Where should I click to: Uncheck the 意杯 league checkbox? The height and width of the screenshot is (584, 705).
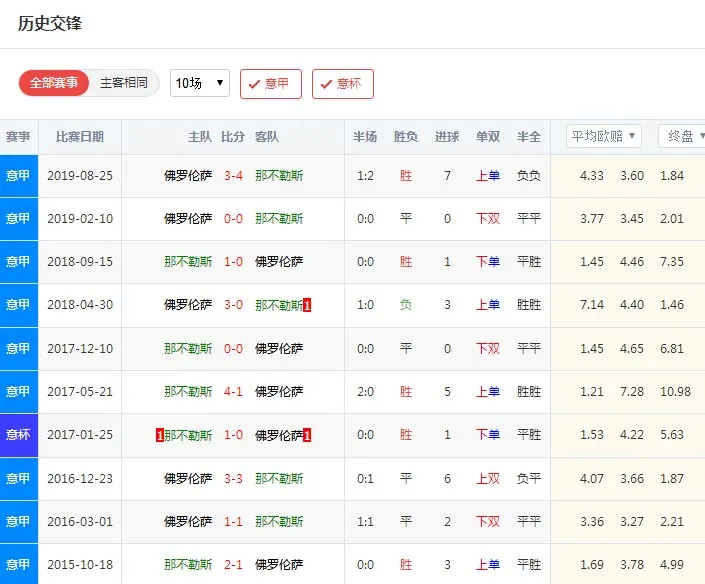click(x=343, y=84)
